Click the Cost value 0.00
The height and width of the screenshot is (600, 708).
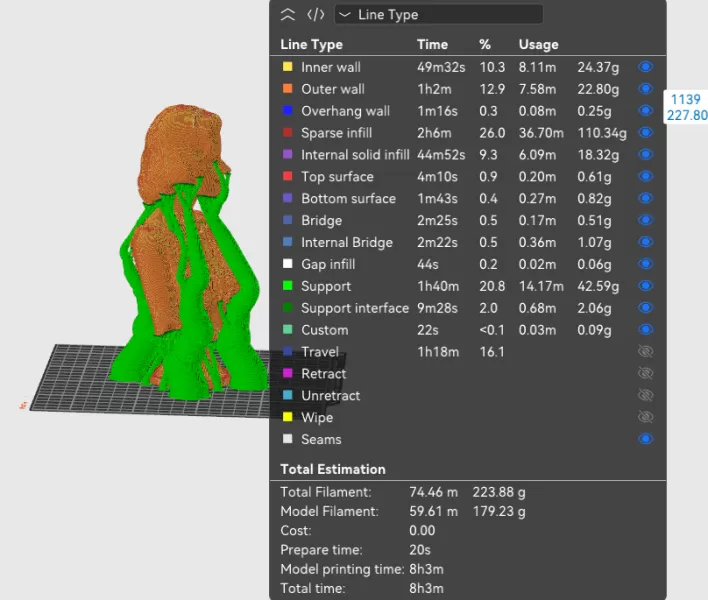(x=422, y=530)
